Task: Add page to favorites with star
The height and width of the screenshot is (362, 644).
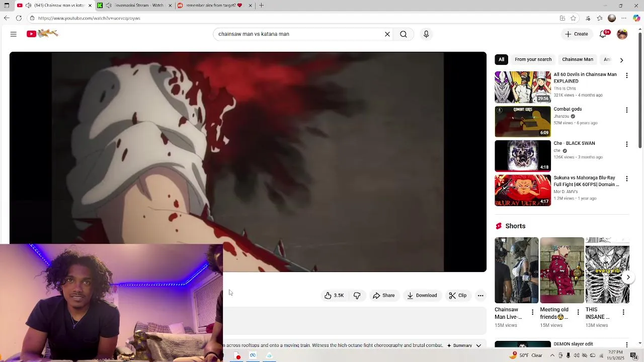Action: 573,18
